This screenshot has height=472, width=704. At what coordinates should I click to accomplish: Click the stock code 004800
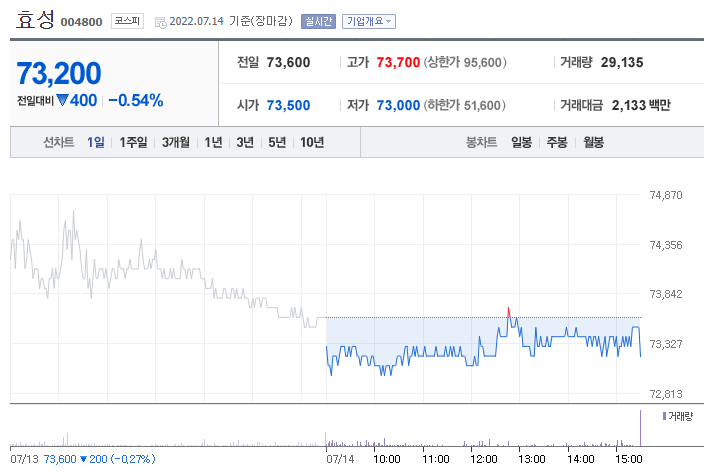(x=81, y=22)
